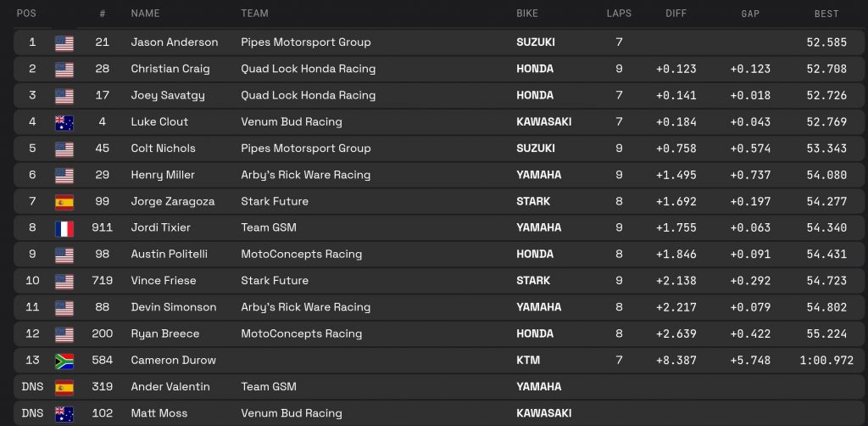Sort by the LAPS column header

click(x=619, y=14)
